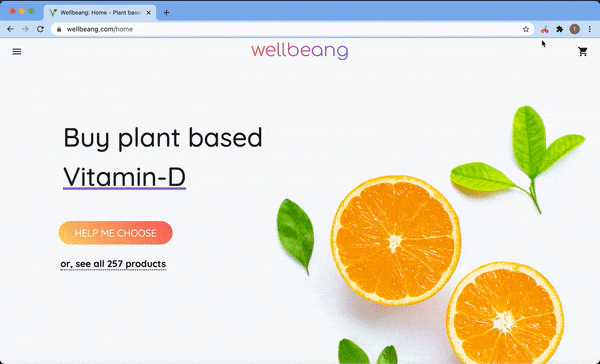Click the site lock icon
Screen dimensions: 600x364
[x=59, y=29]
